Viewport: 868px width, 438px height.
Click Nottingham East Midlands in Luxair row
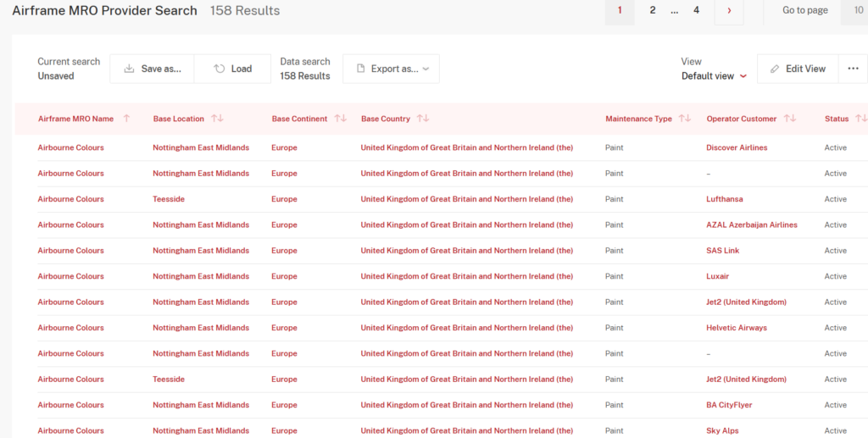[201, 276]
